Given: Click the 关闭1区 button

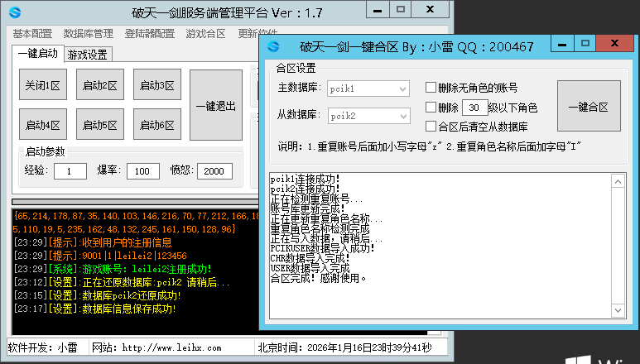Looking at the screenshot, I should click(43, 85).
